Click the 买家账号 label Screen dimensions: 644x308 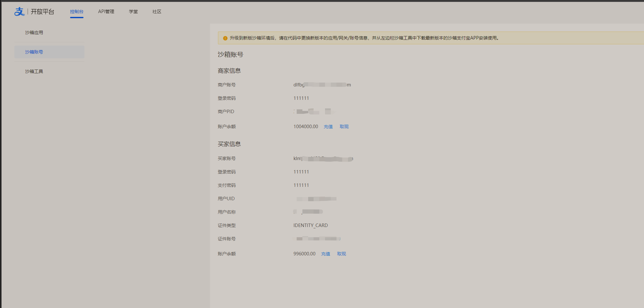point(227,158)
